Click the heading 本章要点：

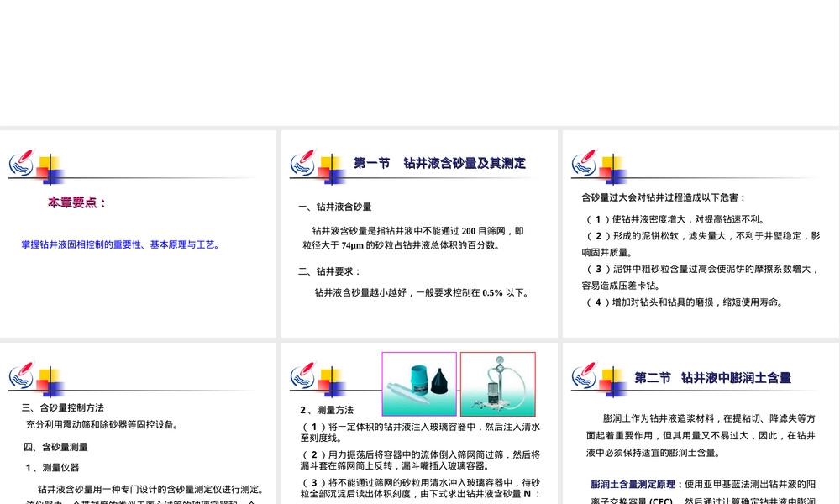[77, 202]
